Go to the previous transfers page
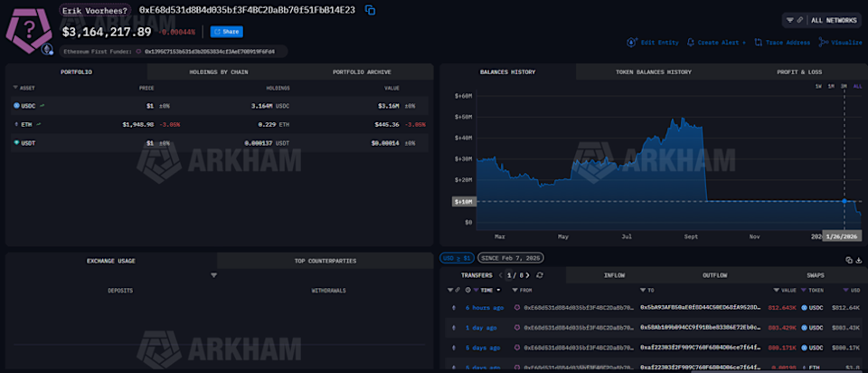 pos(501,275)
